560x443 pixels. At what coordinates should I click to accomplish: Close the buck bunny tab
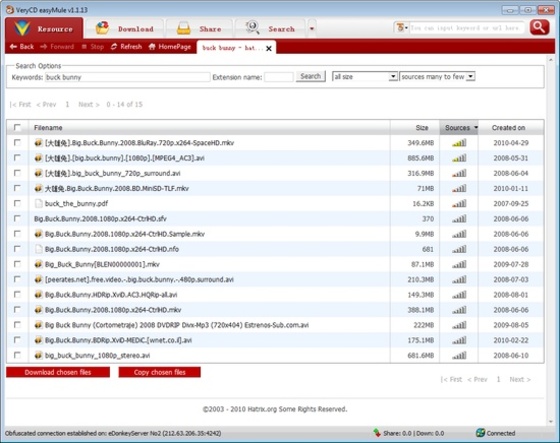(269, 48)
